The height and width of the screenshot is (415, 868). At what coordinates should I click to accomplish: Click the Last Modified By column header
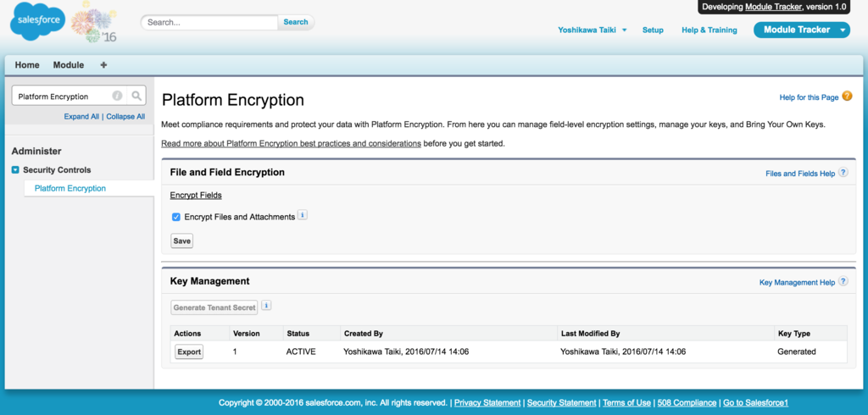[590, 334]
